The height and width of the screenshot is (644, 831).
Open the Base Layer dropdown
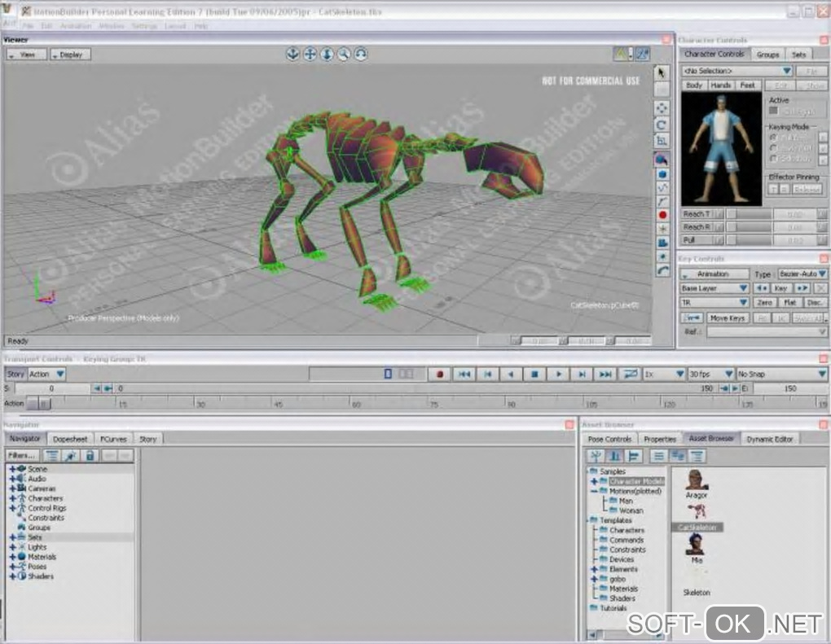[714, 288]
